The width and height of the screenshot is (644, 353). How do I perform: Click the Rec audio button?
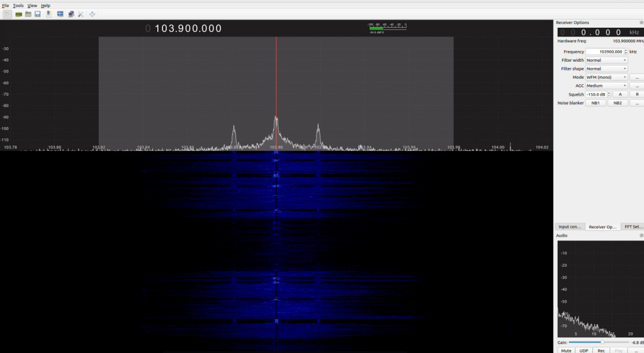tap(601, 350)
